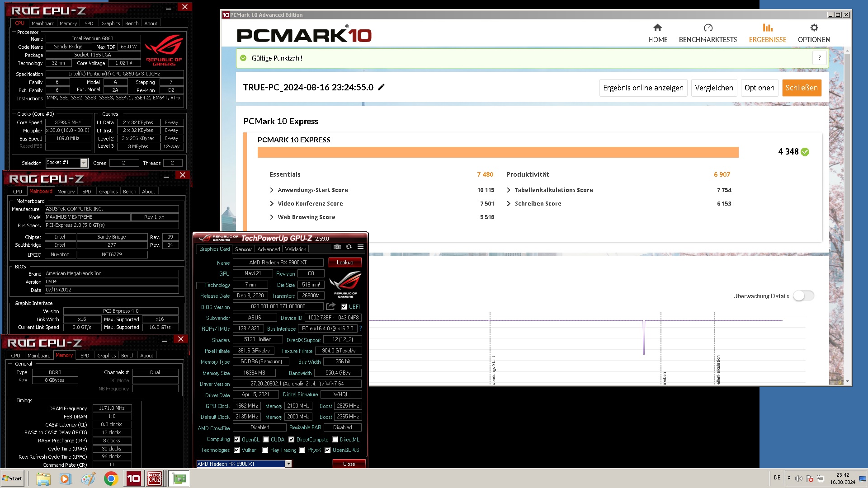Click the Action Center flag tray icon

pos(810,479)
